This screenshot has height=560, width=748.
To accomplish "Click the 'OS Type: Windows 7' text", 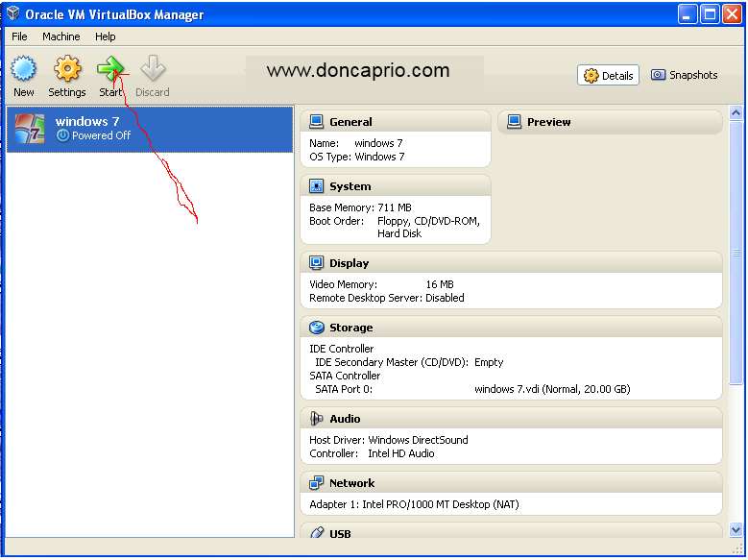I will pos(357,157).
